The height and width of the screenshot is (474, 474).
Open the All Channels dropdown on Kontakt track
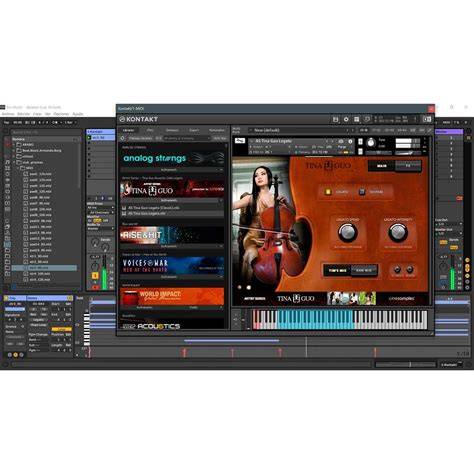[x=100, y=213]
